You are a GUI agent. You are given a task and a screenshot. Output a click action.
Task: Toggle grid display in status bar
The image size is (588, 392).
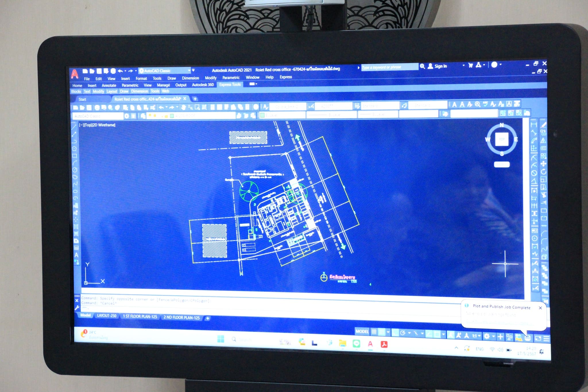click(374, 332)
